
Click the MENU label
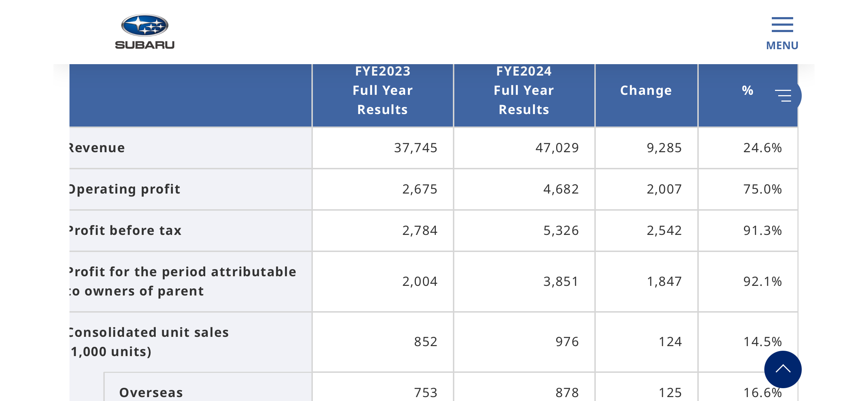pyautogui.click(x=782, y=46)
